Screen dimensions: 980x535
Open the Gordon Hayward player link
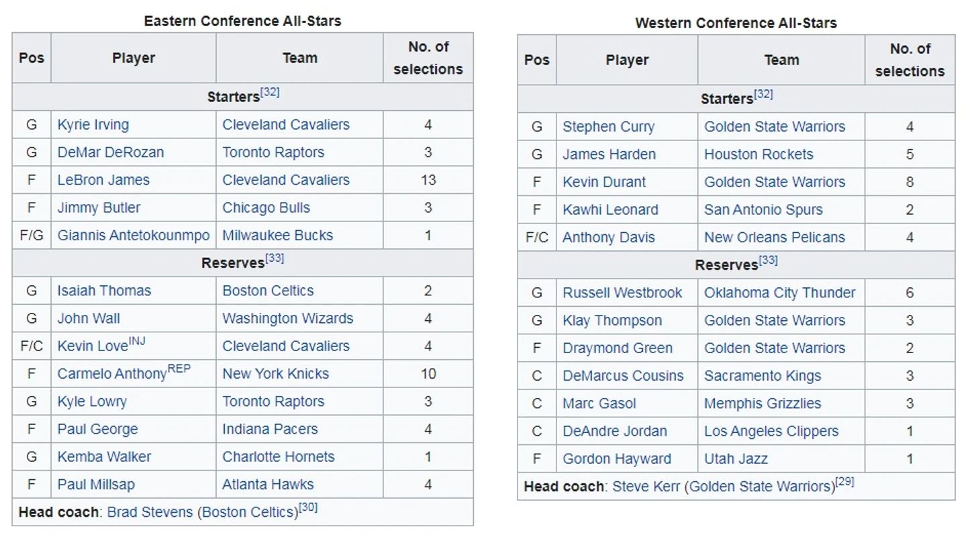tap(616, 459)
